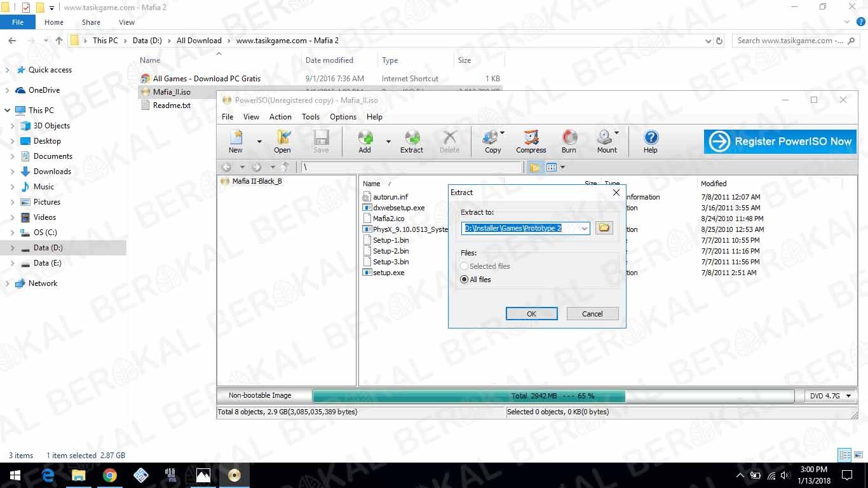Image resolution: width=868 pixels, height=488 pixels.
Task: Sort by Date modified column in Explorer
Action: tap(329, 60)
